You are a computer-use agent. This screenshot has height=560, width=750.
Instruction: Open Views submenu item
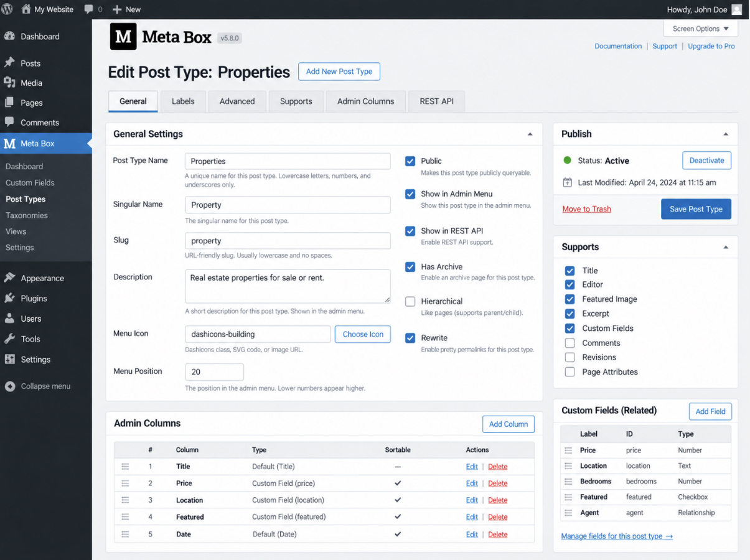16,231
